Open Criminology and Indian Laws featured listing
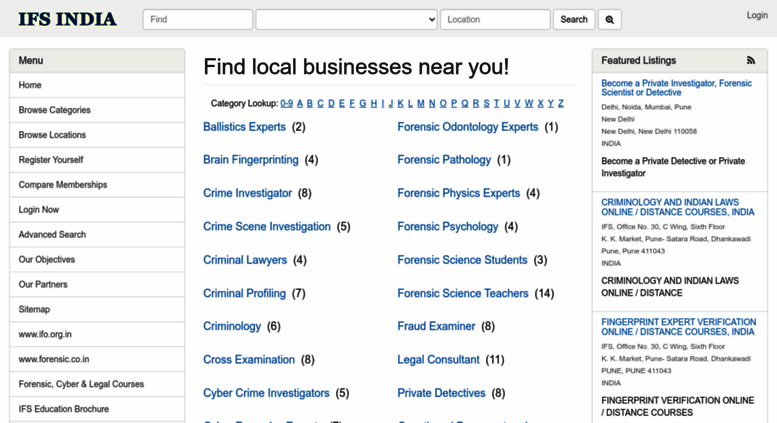777x423 pixels. [677, 207]
